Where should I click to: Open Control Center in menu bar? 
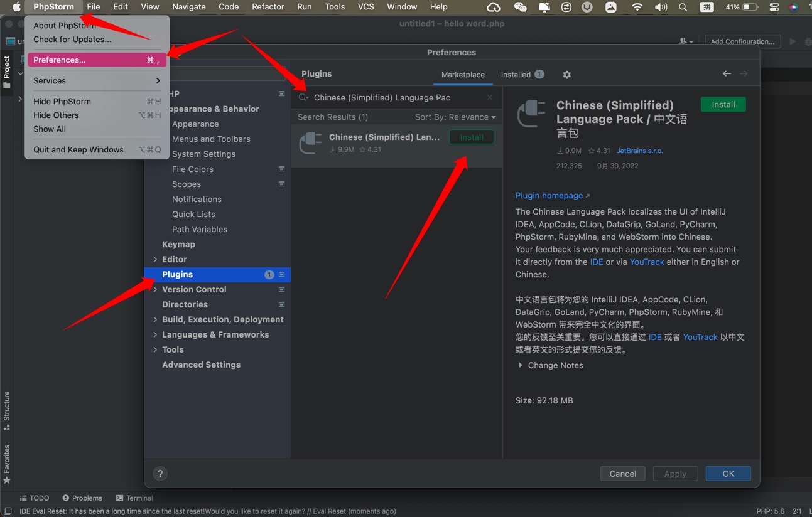(774, 7)
